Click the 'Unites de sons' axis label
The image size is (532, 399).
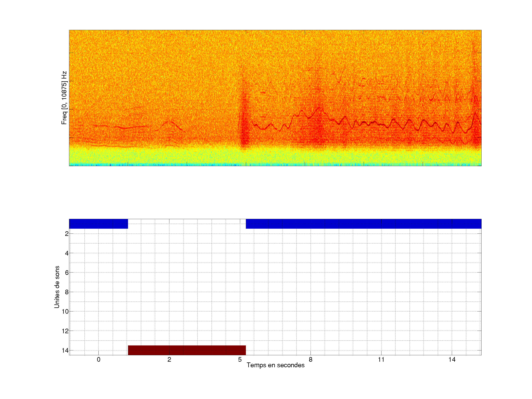click(x=57, y=287)
